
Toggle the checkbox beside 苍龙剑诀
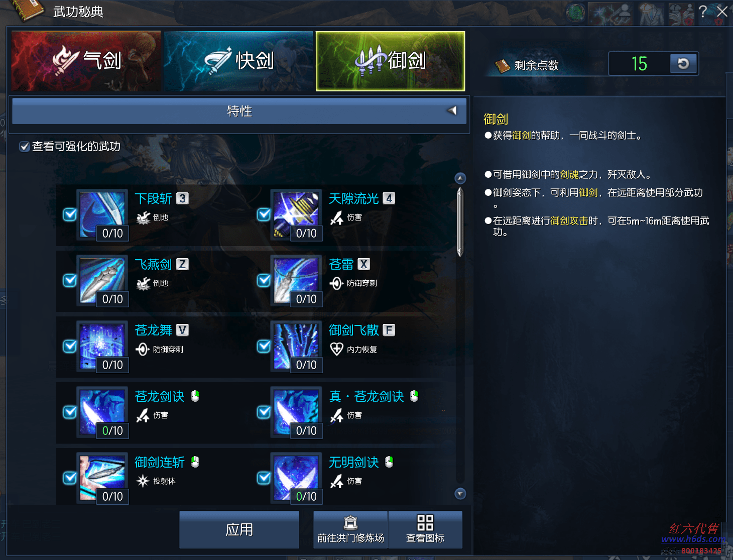(70, 412)
